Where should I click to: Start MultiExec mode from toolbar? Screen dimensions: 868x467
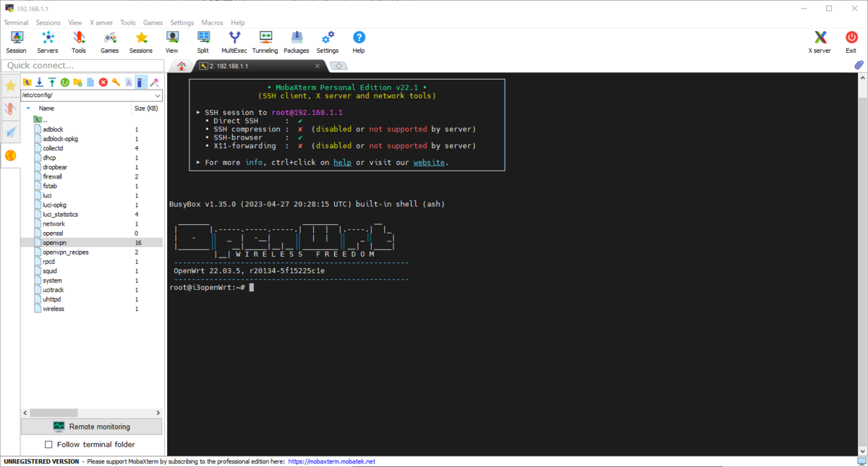[x=234, y=42]
